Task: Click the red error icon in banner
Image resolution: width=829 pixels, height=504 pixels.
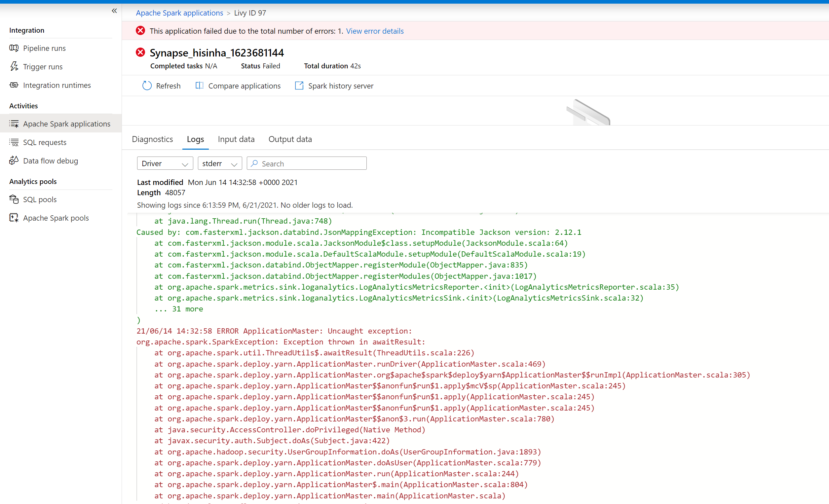Action: [x=140, y=31]
